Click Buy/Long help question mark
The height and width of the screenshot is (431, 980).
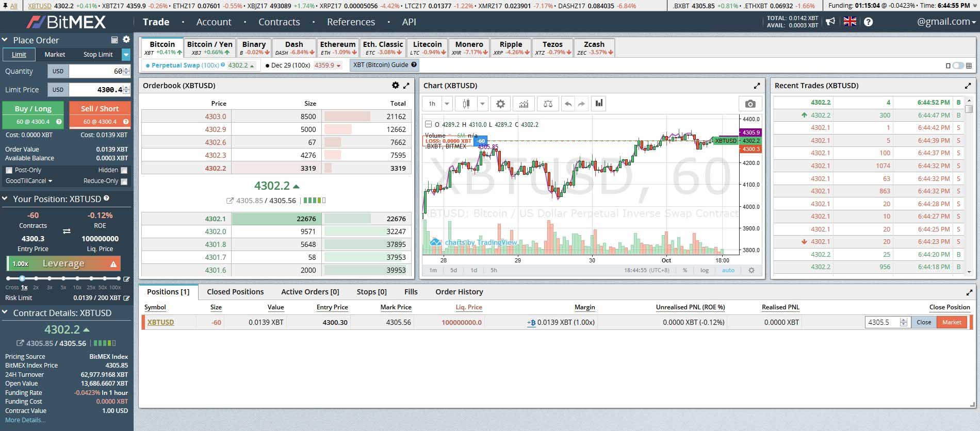pos(59,122)
